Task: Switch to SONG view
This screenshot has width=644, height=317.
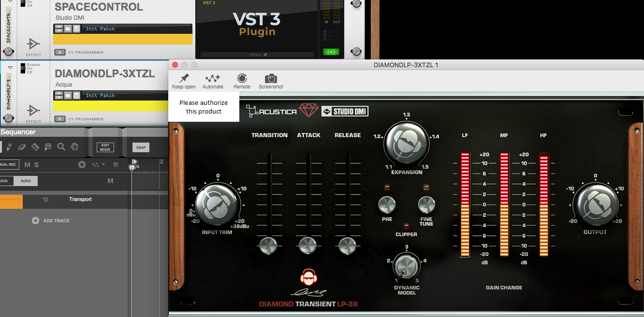Action: pos(26,181)
